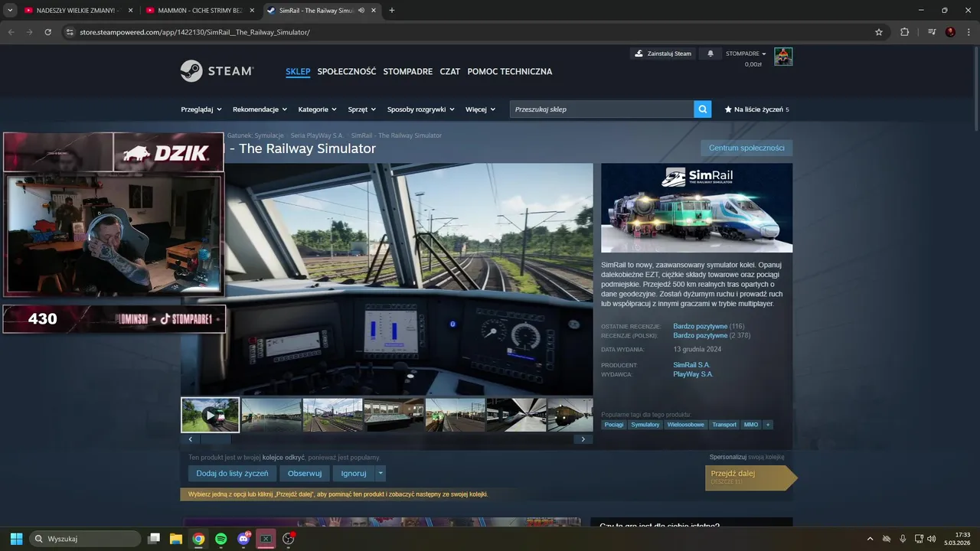This screenshot has width=980, height=551.
Task: View site information icon in address bar
Action: 70,32
